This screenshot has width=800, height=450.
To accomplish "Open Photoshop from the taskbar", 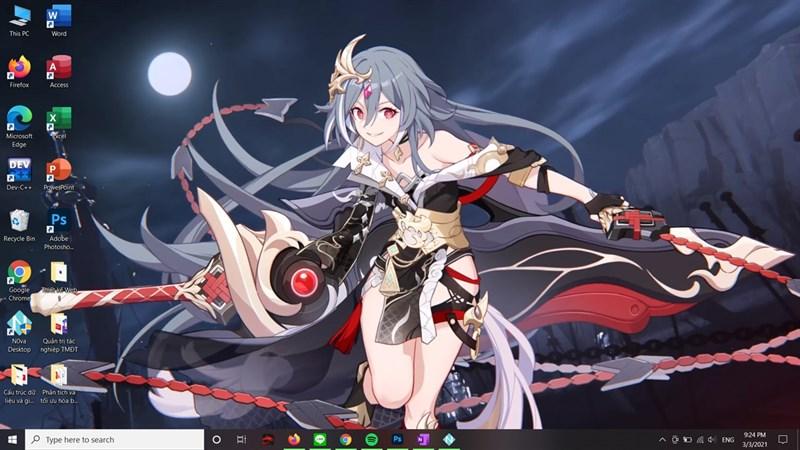I will tap(397, 439).
